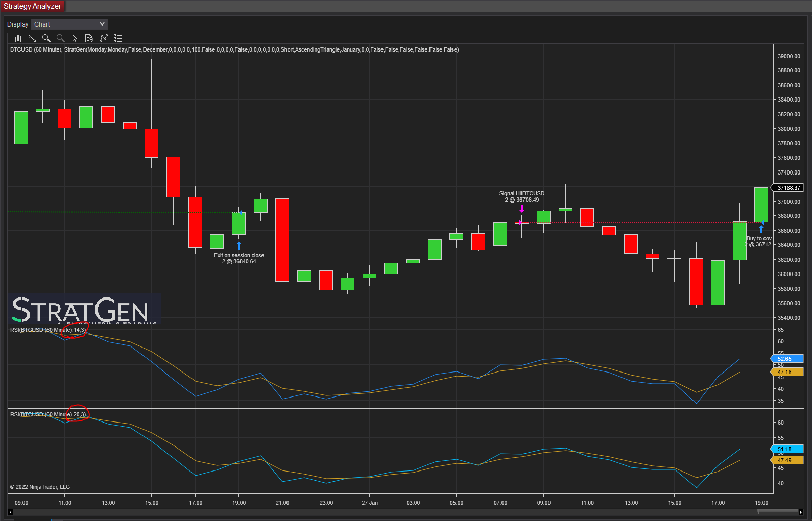This screenshot has width=812, height=521.
Task: Click the 21:00 time axis label
Action: [282, 503]
